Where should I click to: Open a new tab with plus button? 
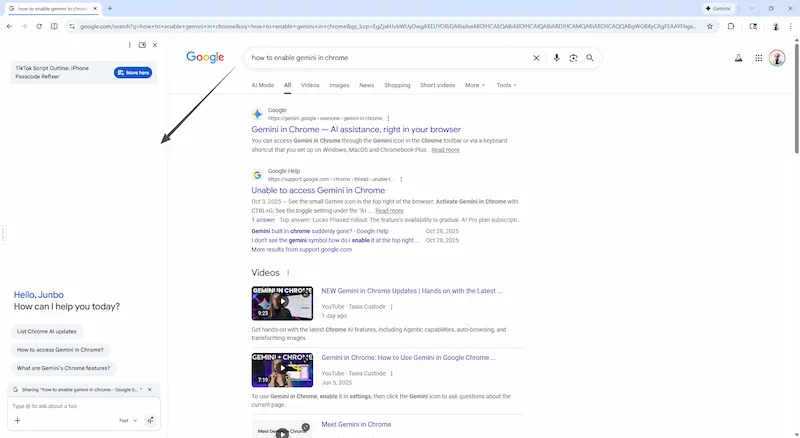click(x=110, y=8)
